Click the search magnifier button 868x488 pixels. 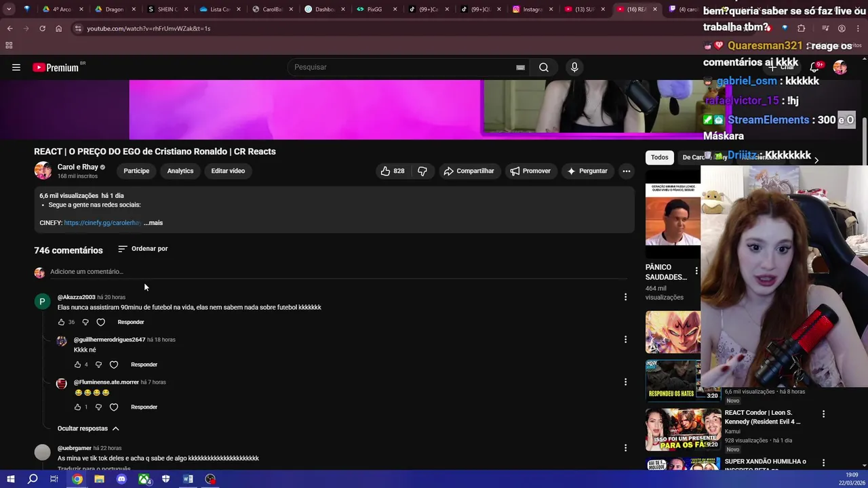coord(544,67)
